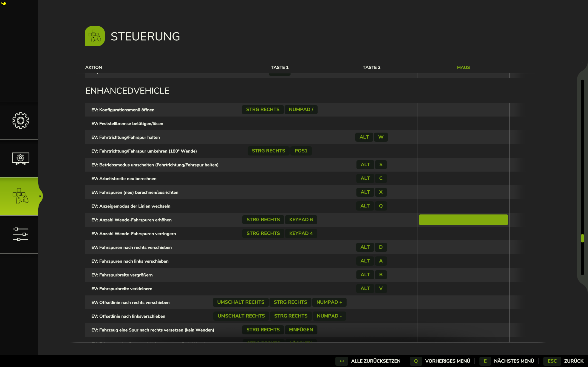The width and height of the screenshot is (588, 367).
Task: Open the sliders settings sidebar tab
Action: click(x=20, y=234)
